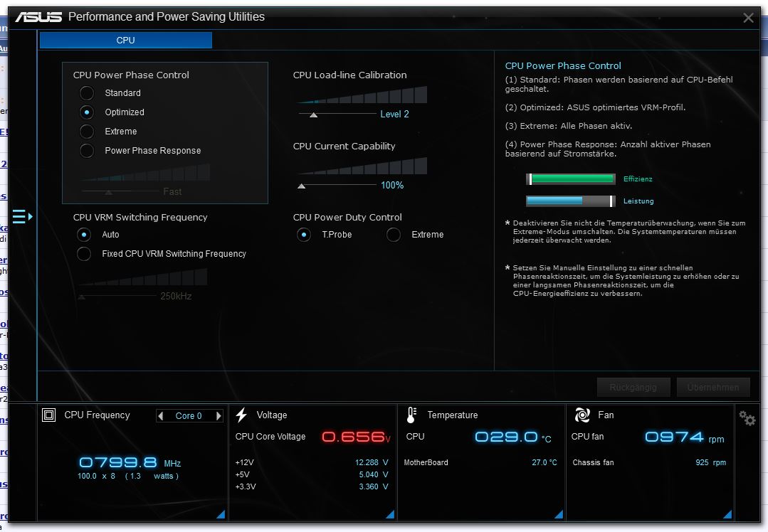This screenshot has width=768, height=532.
Task: Select Standard power phase control
Action: point(87,93)
